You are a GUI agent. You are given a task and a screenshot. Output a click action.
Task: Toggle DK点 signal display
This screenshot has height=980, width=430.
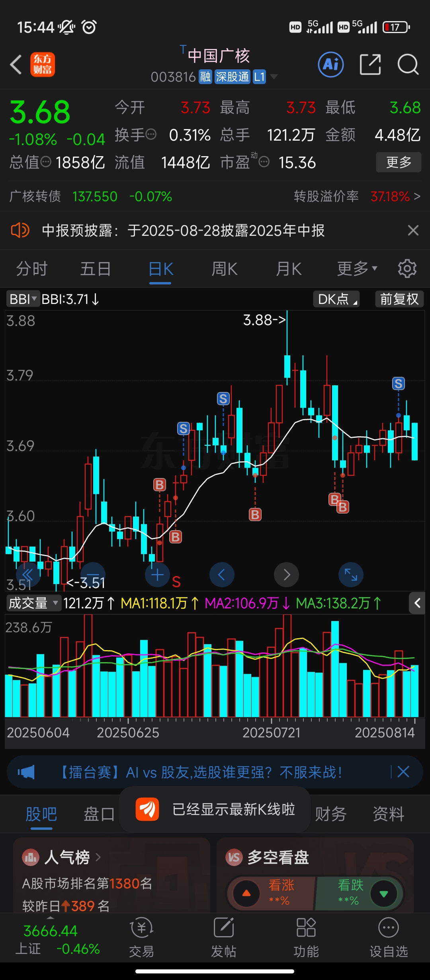(336, 299)
